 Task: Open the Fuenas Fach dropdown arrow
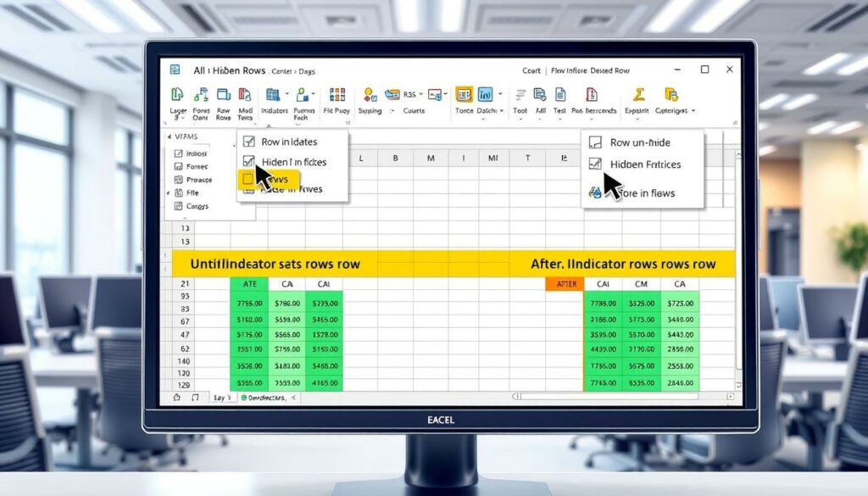click(x=314, y=94)
